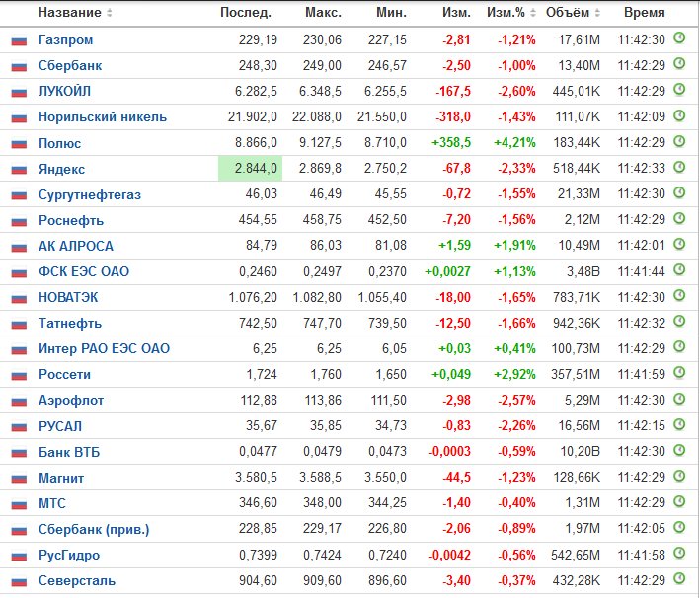
Task: Click the Russian flag next to Яндекс
Action: click(x=19, y=170)
